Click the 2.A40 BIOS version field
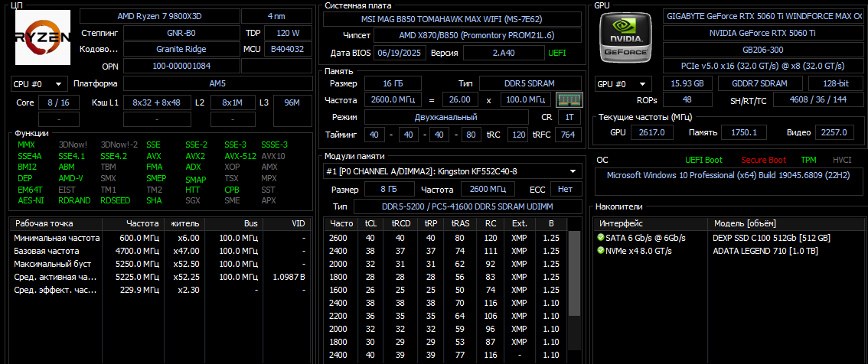 pos(503,53)
